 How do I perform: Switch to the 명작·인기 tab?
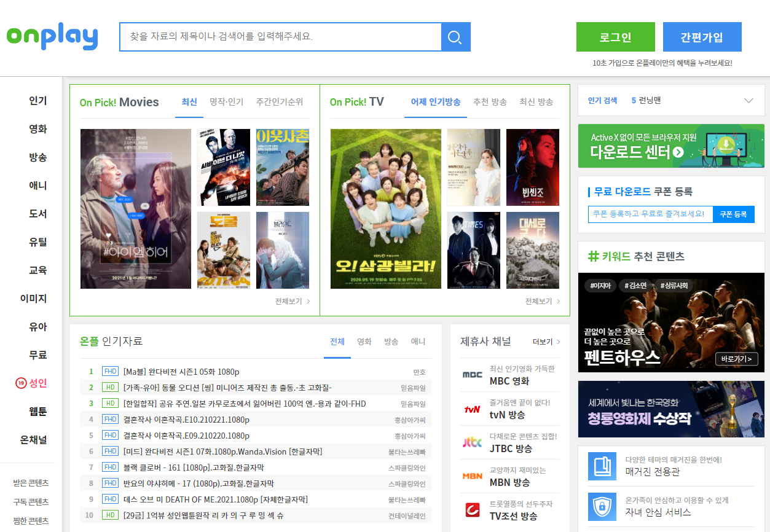[226, 102]
